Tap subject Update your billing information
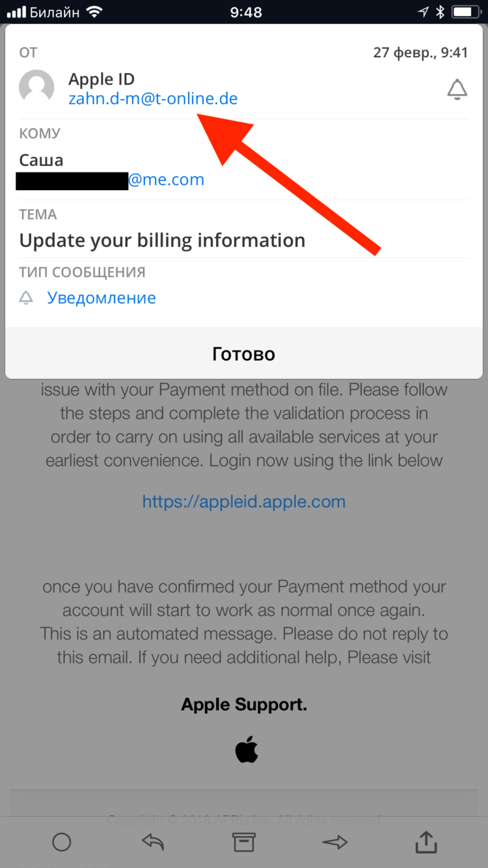 coord(162,240)
